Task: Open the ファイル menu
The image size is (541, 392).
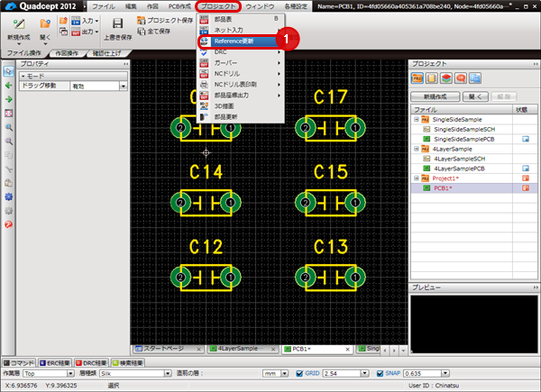Action: [103, 6]
